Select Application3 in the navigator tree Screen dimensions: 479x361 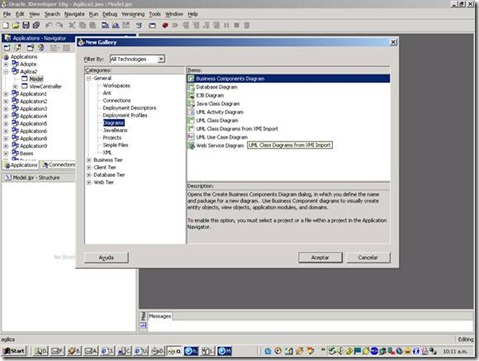click(x=33, y=109)
